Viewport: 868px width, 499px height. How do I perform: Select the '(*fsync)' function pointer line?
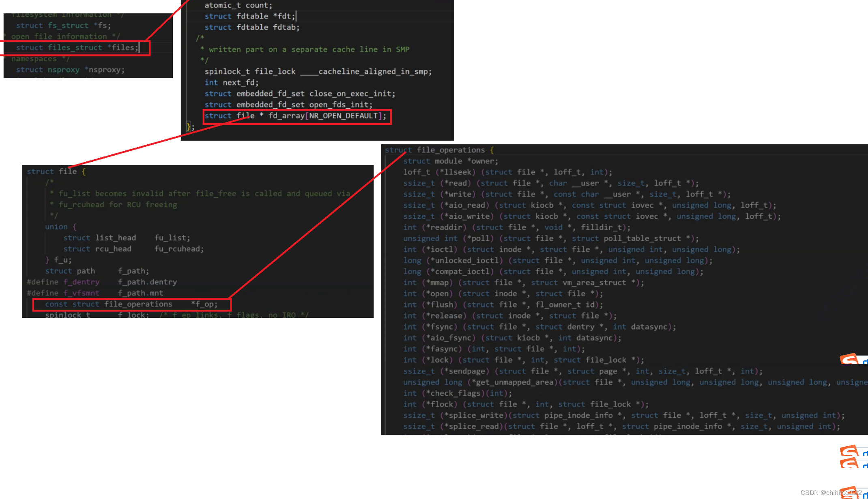click(x=539, y=327)
